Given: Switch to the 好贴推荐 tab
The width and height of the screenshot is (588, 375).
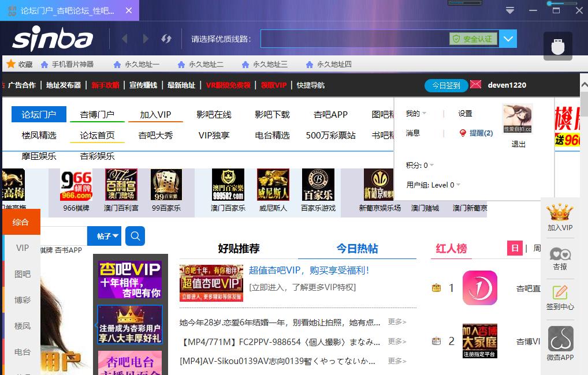Looking at the screenshot, I should (x=239, y=249).
